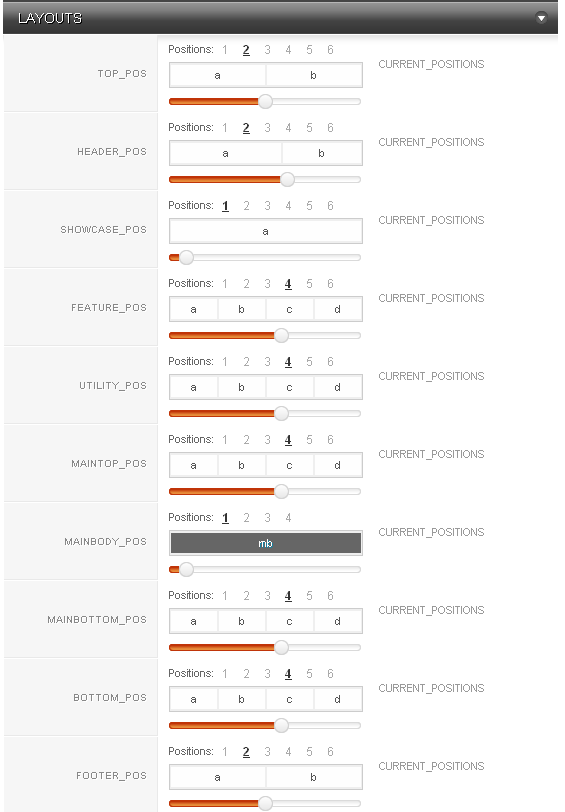The image size is (565, 812).
Task: Choose 6 positions for MAINBOTTOM_POS
Action: click(x=330, y=596)
